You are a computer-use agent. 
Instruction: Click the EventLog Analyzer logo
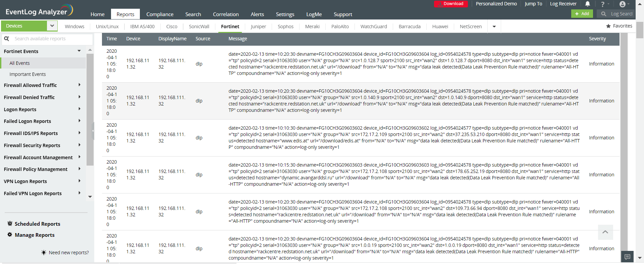click(x=39, y=10)
